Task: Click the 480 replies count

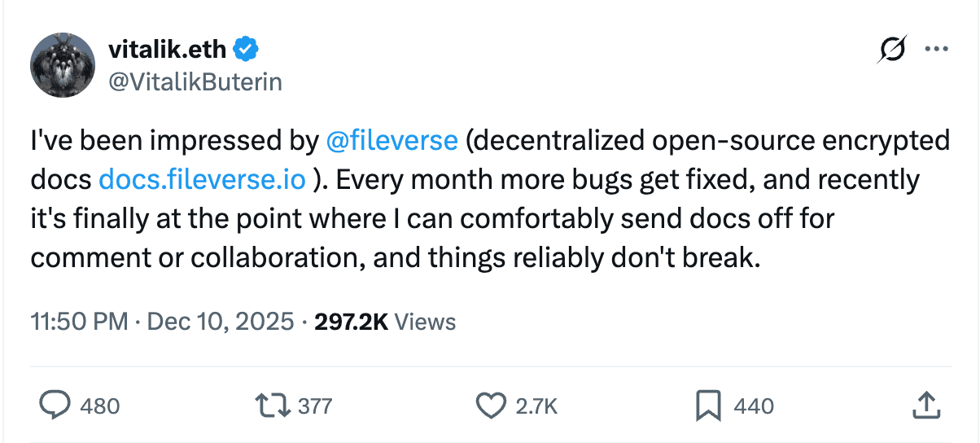Action: pyautogui.click(x=101, y=406)
